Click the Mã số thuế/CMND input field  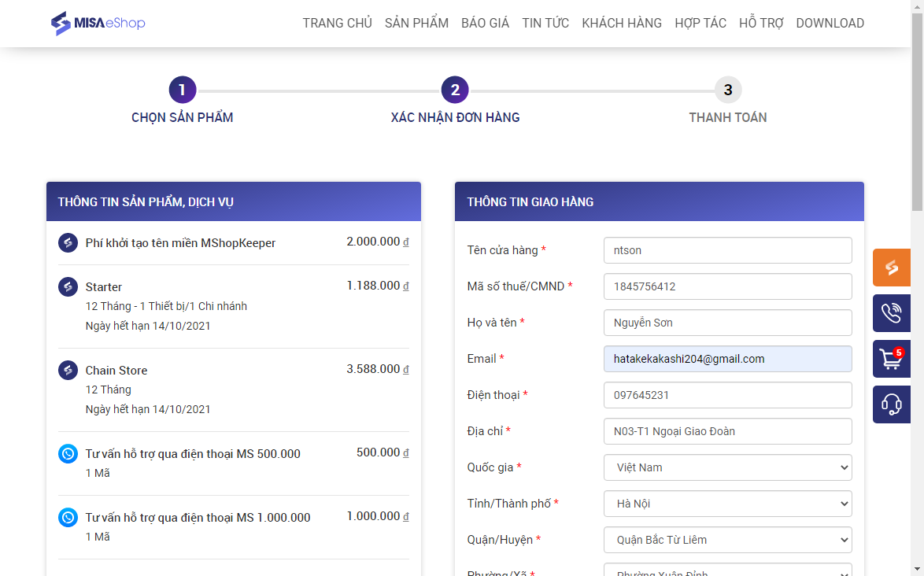[x=728, y=287]
